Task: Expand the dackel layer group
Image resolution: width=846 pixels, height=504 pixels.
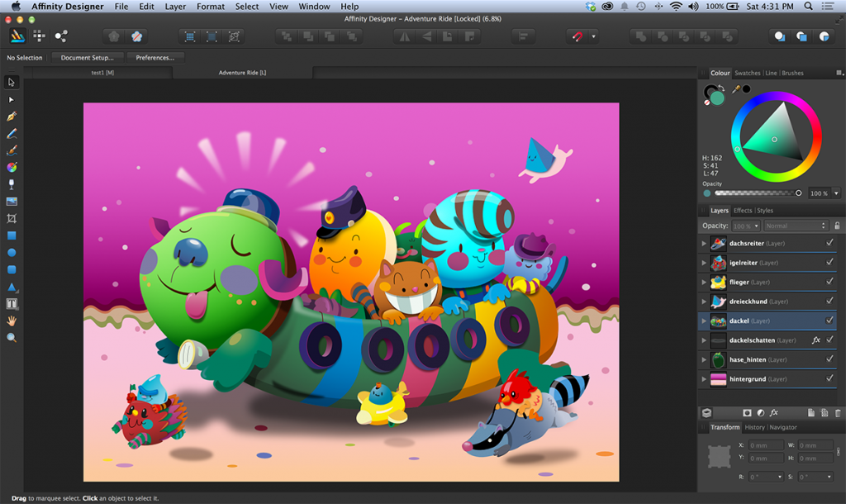Action: [x=704, y=321]
